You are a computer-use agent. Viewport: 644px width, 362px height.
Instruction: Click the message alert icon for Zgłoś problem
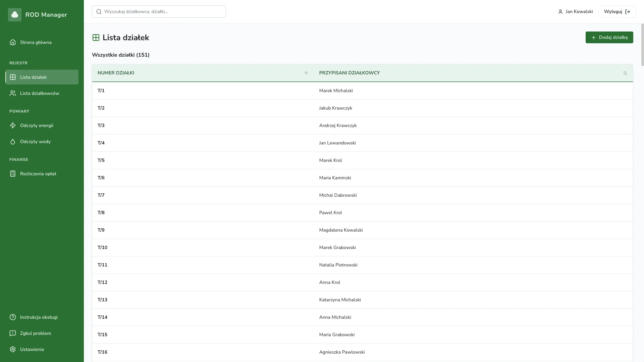pos(13,333)
